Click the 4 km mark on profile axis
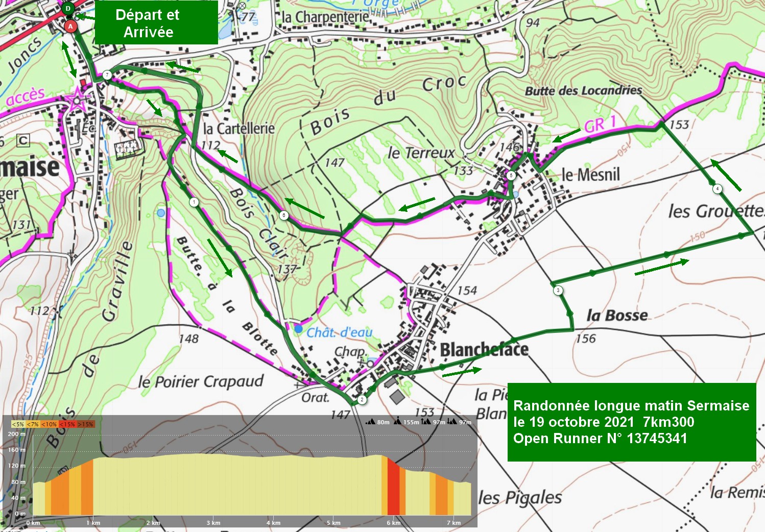This screenshot has width=765, height=532. click(273, 522)
